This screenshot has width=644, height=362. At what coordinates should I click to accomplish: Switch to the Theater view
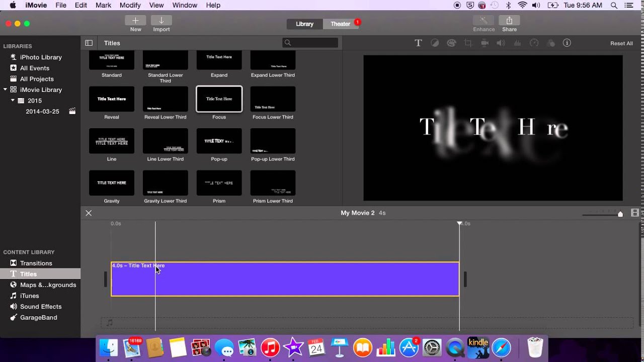341,24
